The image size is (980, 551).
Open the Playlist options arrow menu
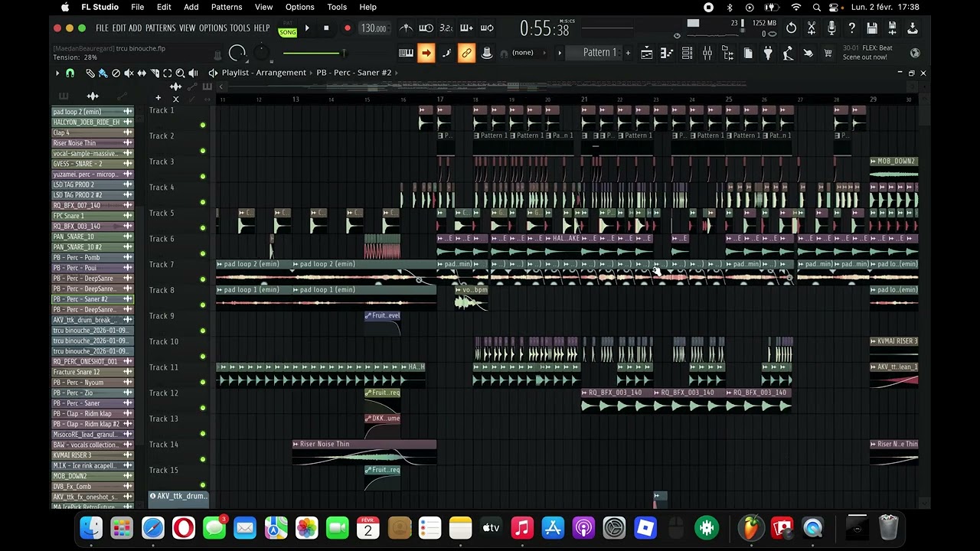(57, 73)
